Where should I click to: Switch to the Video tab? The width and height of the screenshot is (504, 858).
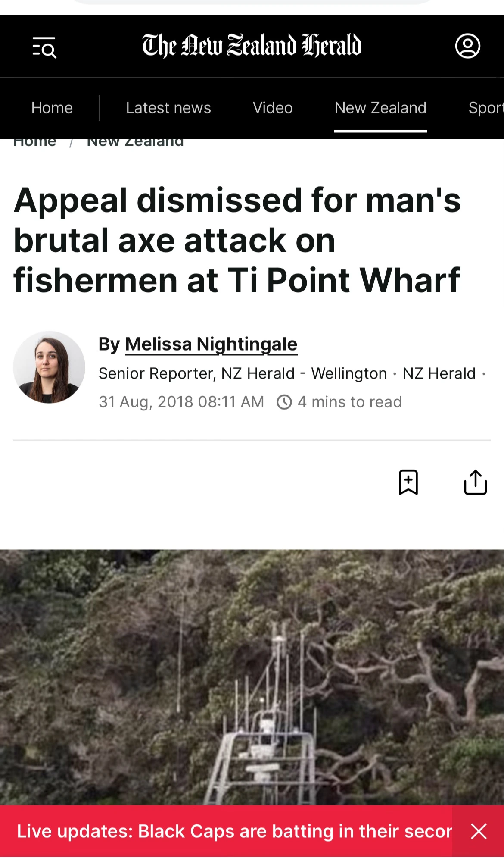[x=273, y=108]
